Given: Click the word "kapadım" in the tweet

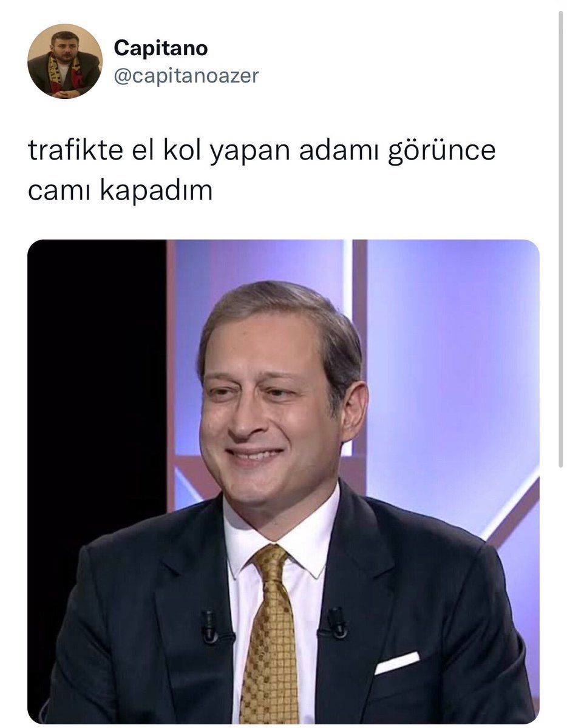Looking at the screenshot, I should coord(156,192).
